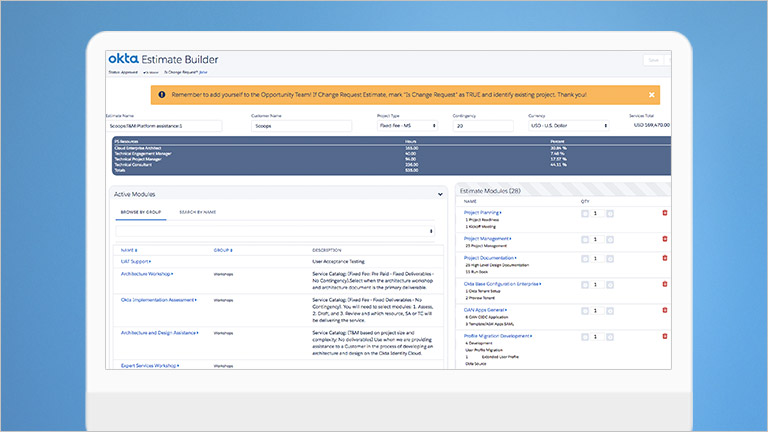Increase quantity for Project Documentation
The width and height of the screenshot is (768, 432).
click(x=610, y=259)
